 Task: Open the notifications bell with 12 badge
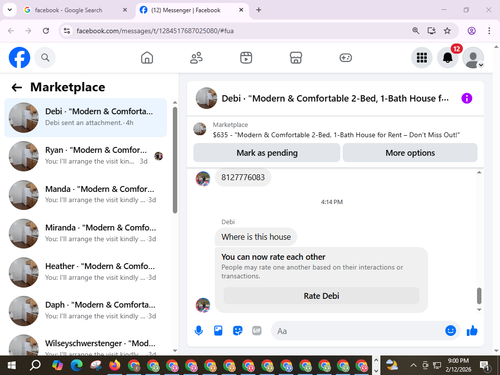[x=448, y=58]
